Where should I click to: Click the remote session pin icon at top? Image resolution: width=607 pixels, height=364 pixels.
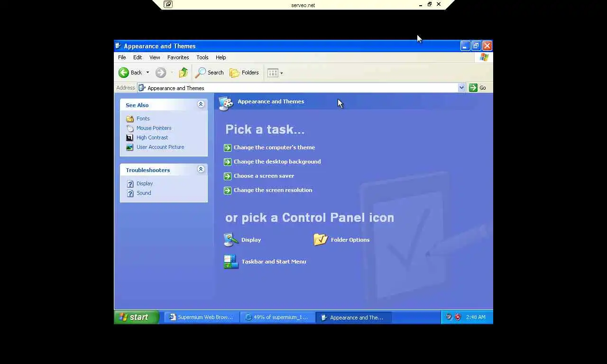[168, 4]
